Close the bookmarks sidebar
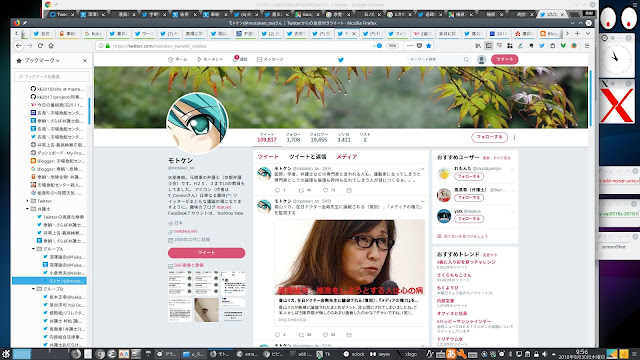 tap(85, 60)
